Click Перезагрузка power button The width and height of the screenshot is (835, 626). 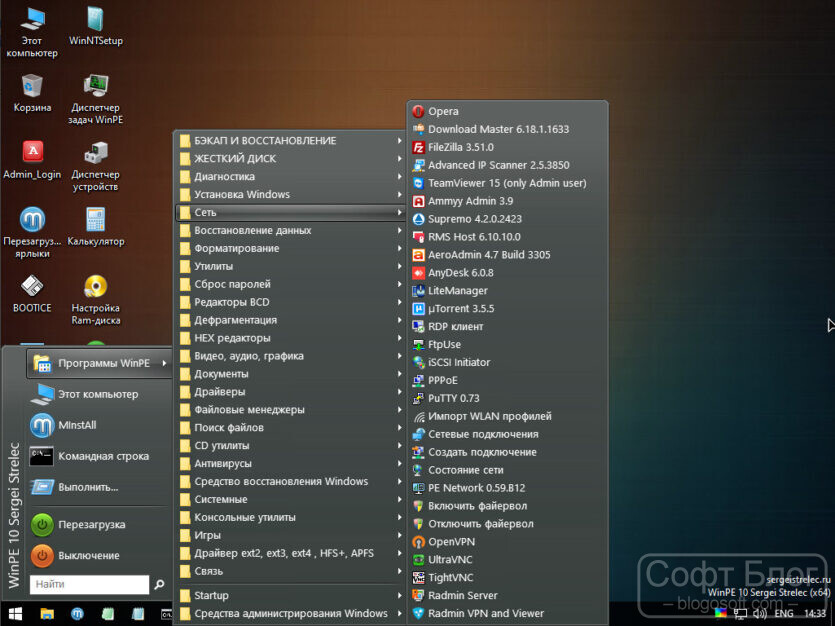[x=99, y=525]
